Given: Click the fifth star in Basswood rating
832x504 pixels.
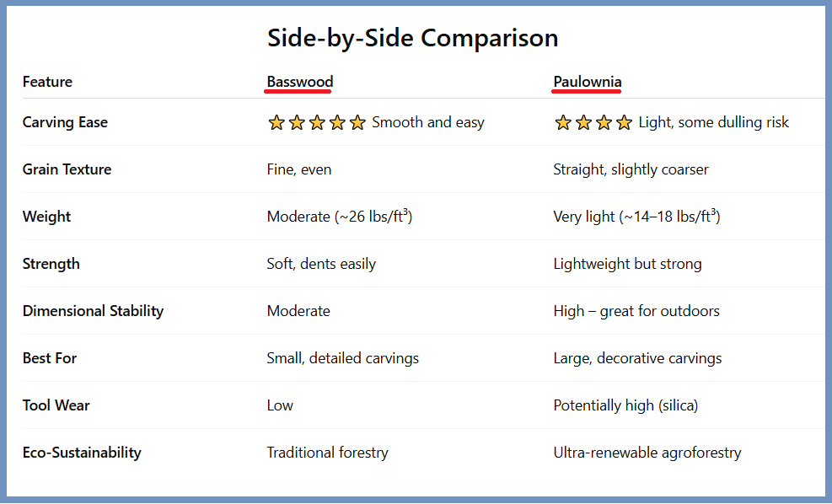Looking at the screenshot, I should (357, 123).
